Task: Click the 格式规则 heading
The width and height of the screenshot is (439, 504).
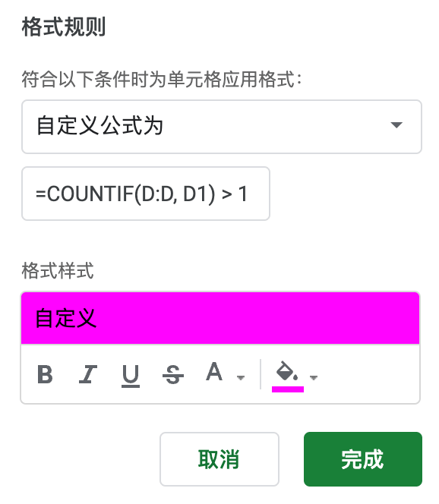Action: pos(64,27)
